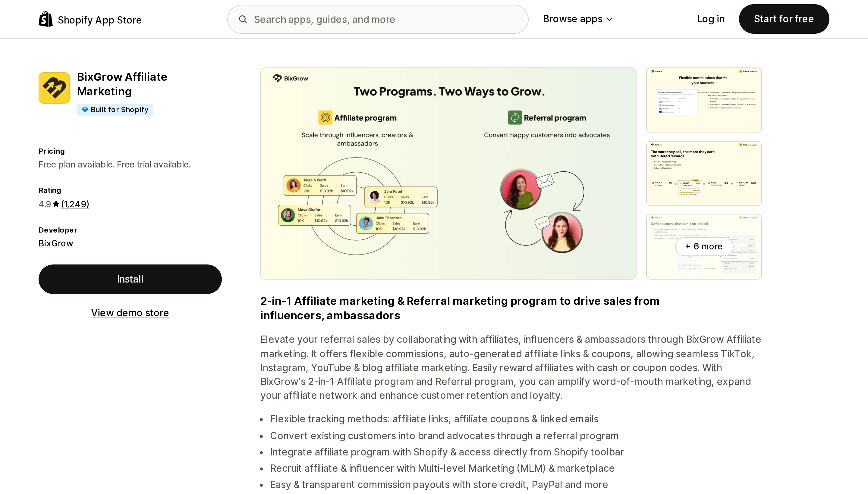
Task: Click the Multi-level Marketing (MLM) bullet
Action: point(442,469)
